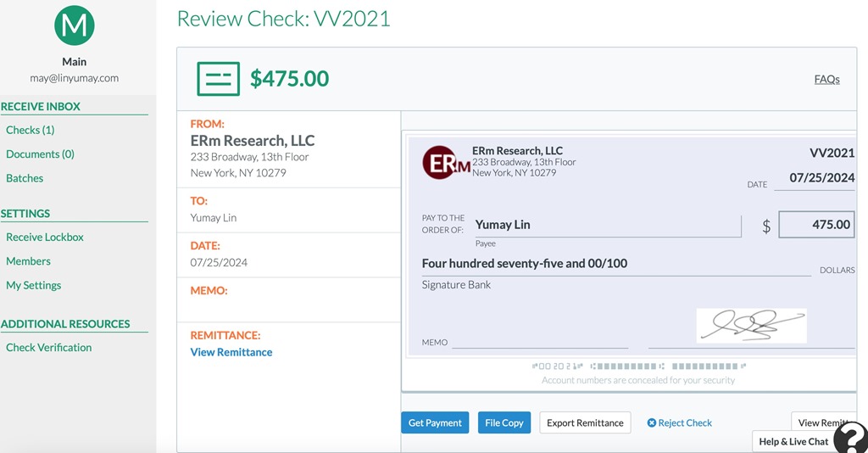Click the ERm Research logo on check
This screenshot has height=453, width=868.
[x=446, y=163]
